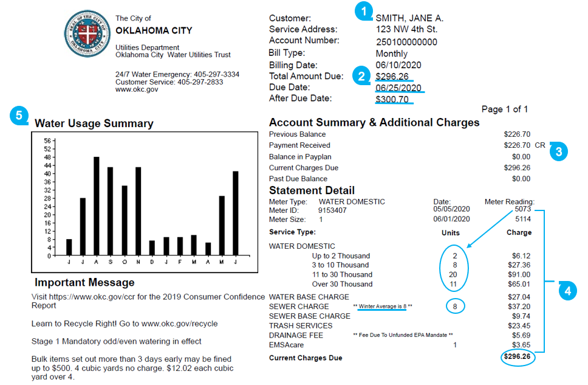Click the reading date 06/01/2020
Image resolution: width=588 pixels, height=385 pixels.
(451, 219)
